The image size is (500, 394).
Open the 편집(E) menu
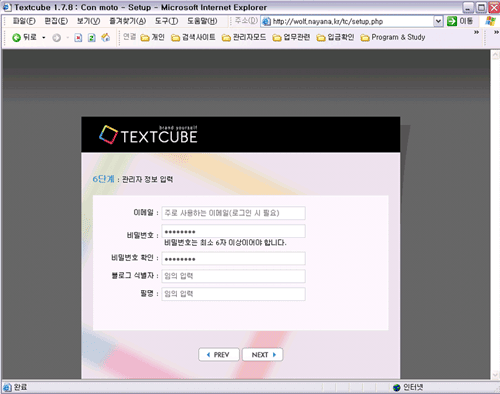[x=56, y=21]
